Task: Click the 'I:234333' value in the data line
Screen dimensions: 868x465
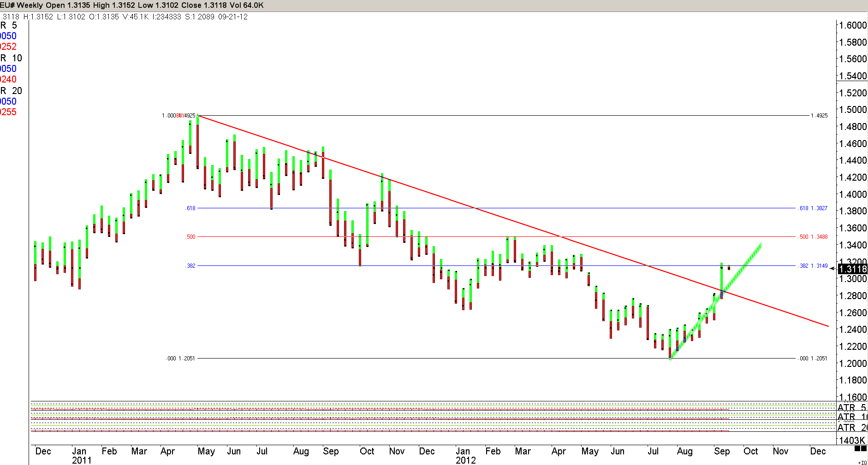Action: pyautogui.click(x=167, y=17)
